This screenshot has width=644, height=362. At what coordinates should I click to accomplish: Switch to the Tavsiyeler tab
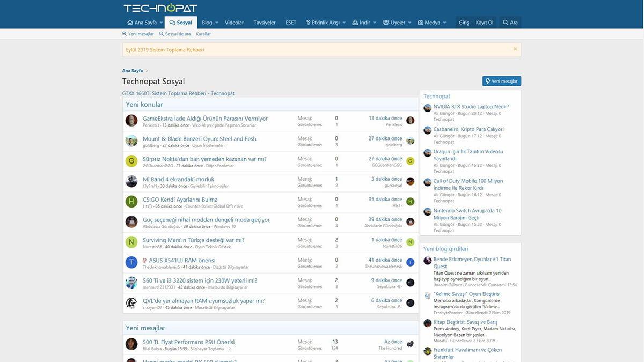tap(264, 23)
